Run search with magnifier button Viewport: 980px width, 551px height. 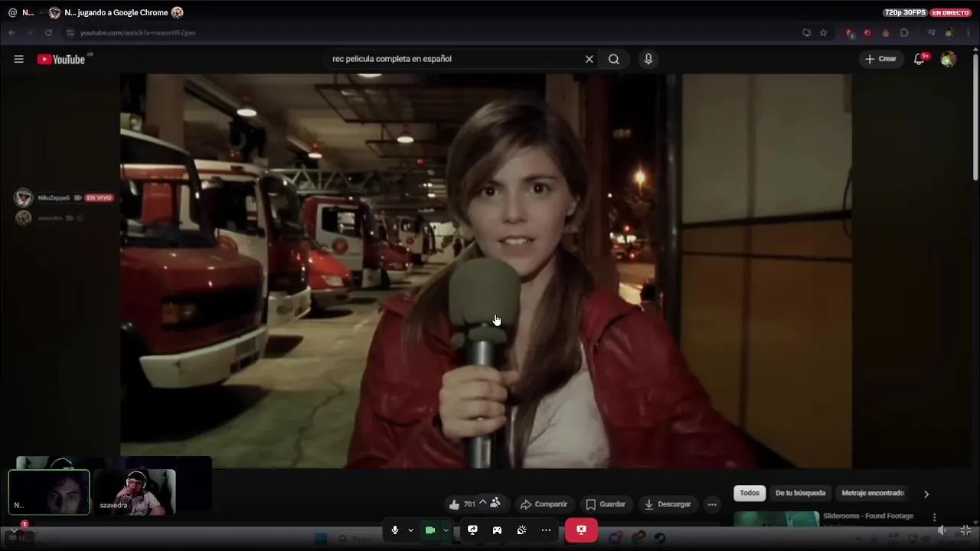pyautogui.click(x=613, y=59)
